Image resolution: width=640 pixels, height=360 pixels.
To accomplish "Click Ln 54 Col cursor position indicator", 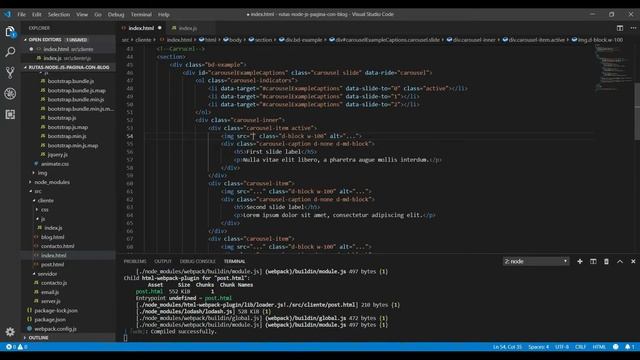I will click(x=507, y=347).
